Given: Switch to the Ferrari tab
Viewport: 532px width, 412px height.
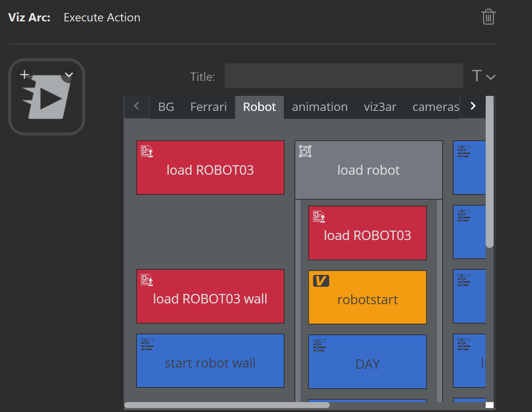Looking at the screenshot, I should (x=209, y=107).
